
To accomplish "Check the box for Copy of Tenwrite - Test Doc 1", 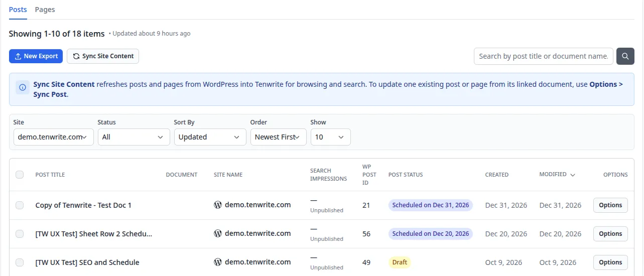I will click(20, 205).
